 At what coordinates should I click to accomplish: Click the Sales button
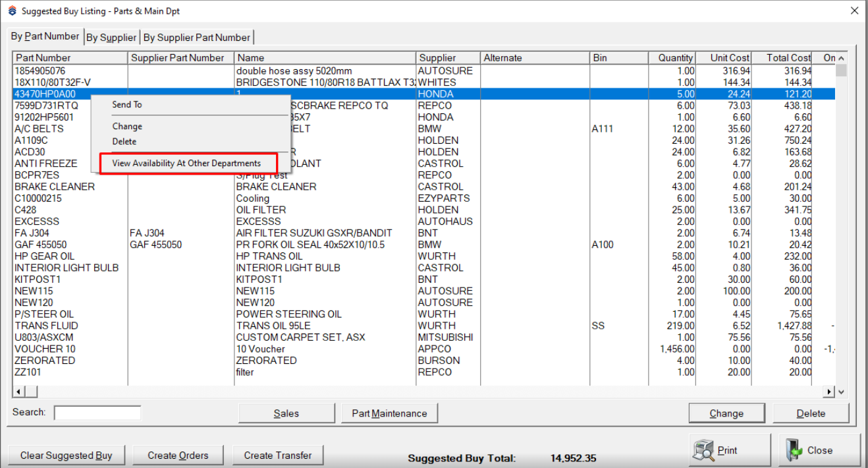click(286, 413)
